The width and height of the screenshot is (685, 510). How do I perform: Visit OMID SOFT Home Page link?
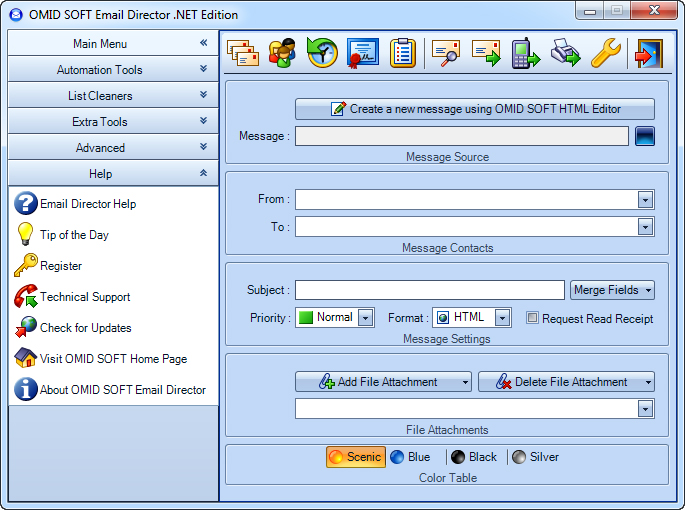pos(114,359)
